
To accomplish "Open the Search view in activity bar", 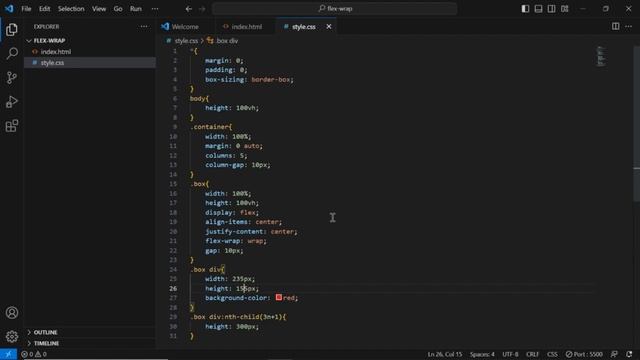I will coord(12,53).
